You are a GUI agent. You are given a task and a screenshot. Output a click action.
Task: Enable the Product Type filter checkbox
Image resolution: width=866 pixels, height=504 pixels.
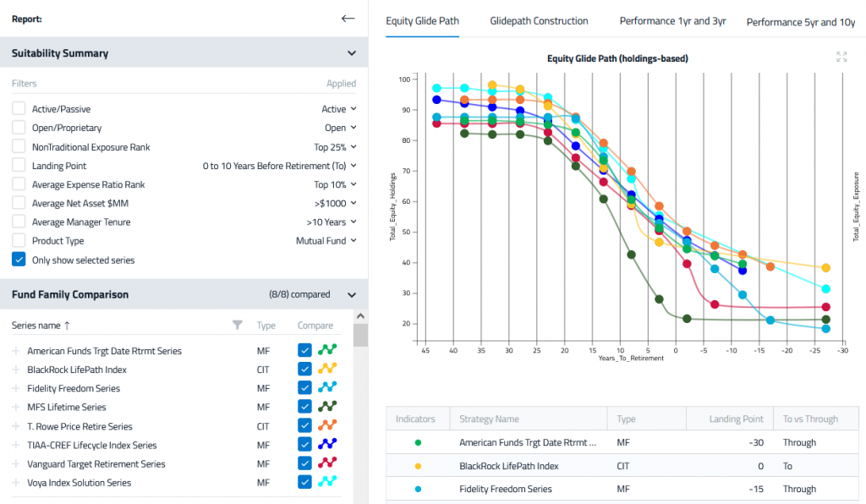pos(19,241)
